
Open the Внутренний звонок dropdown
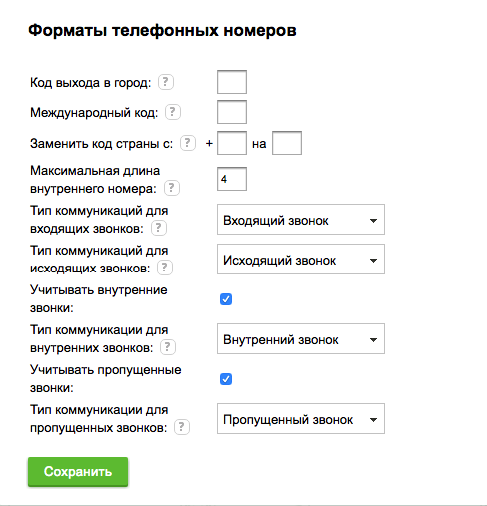tap(301, 339)
